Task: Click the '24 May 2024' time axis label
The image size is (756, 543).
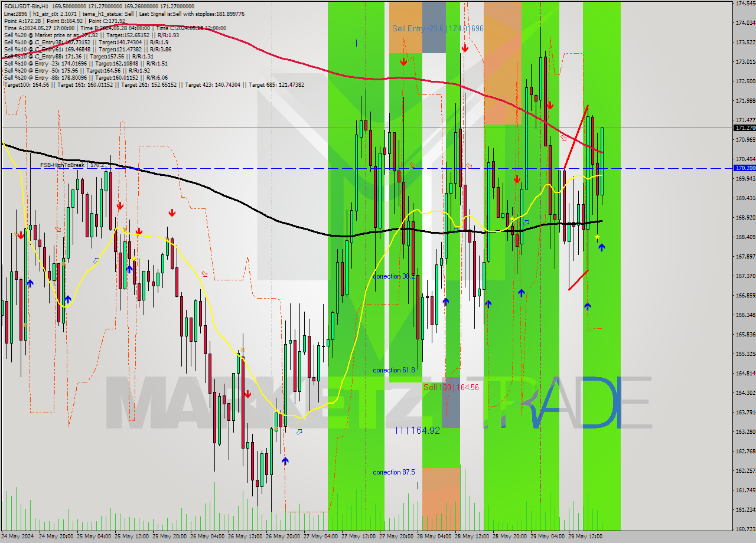Action: [x=18, y=537]
